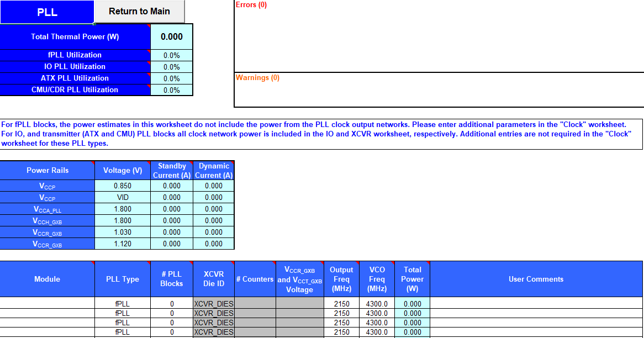Viewport: 644px width, 338px height.
Task: Click the # Counters column header
Action: pyautogui.click(x=255, y=279)
